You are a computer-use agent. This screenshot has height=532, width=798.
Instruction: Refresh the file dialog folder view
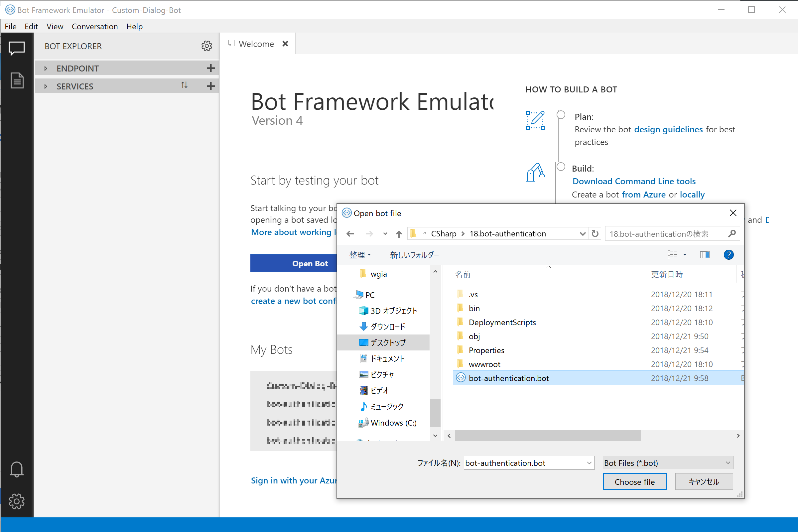tap(595, 234)
